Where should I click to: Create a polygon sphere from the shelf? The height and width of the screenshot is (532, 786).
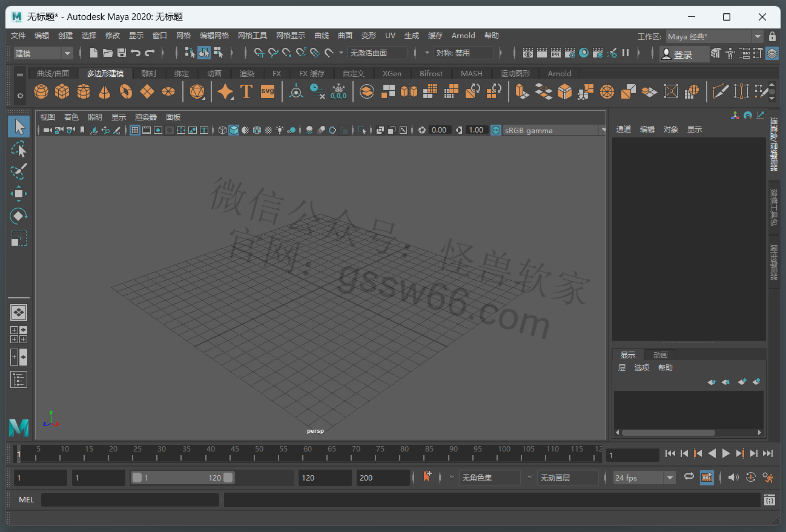click(41, 91)
